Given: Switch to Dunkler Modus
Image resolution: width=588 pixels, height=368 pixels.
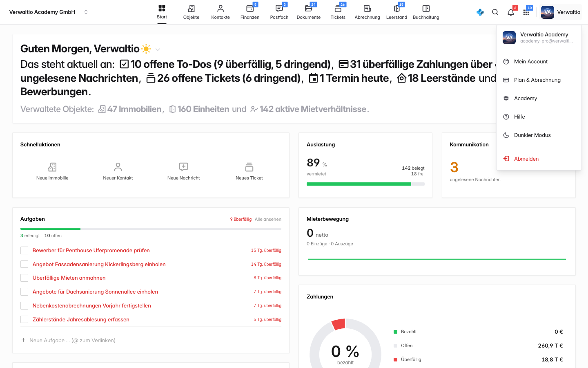Looking at the screenshot, I should [539, 135].
